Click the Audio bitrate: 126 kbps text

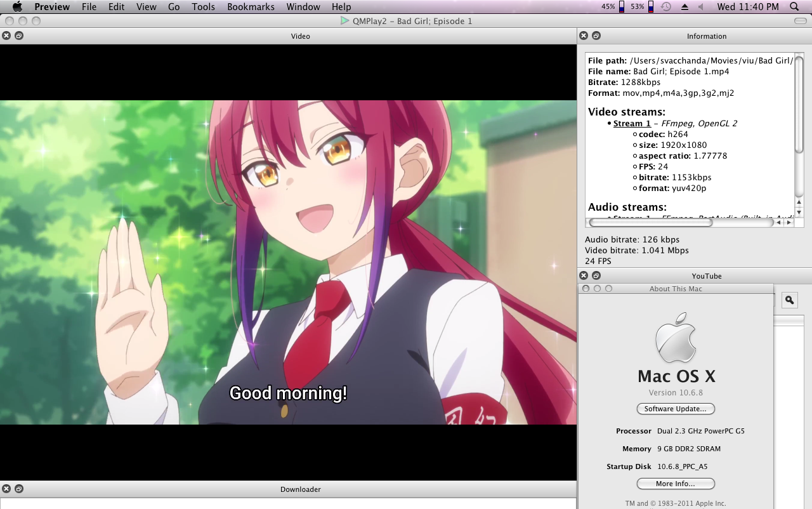(632, 239)
